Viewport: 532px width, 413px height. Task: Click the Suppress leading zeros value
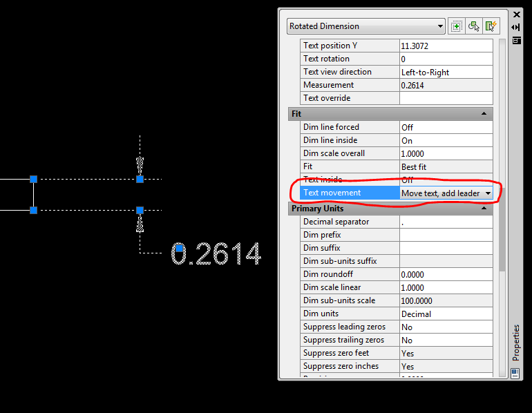(446, 327)
